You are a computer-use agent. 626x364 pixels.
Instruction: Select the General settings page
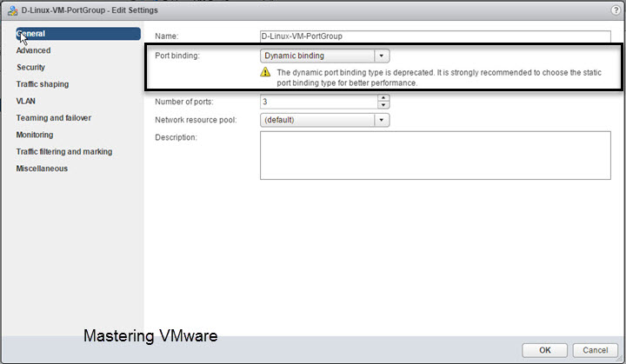pyautogui.click(x=78, y=34)
